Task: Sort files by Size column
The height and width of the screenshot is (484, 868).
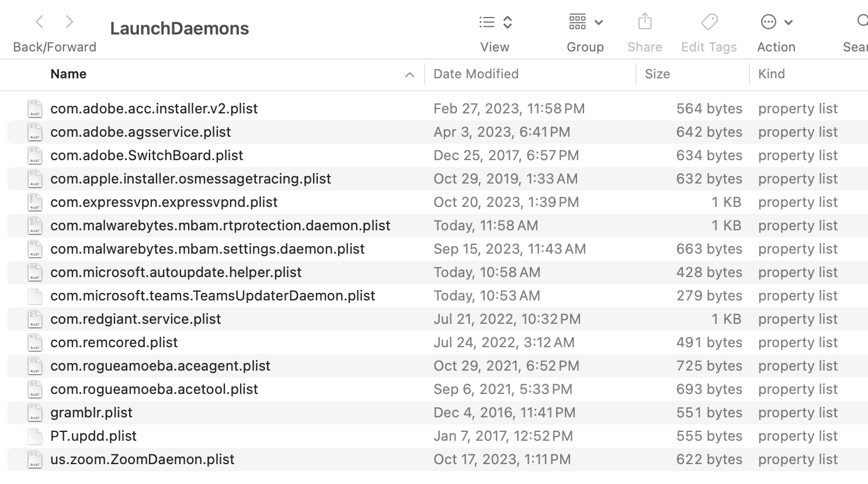Action: [x=657, y=74]
